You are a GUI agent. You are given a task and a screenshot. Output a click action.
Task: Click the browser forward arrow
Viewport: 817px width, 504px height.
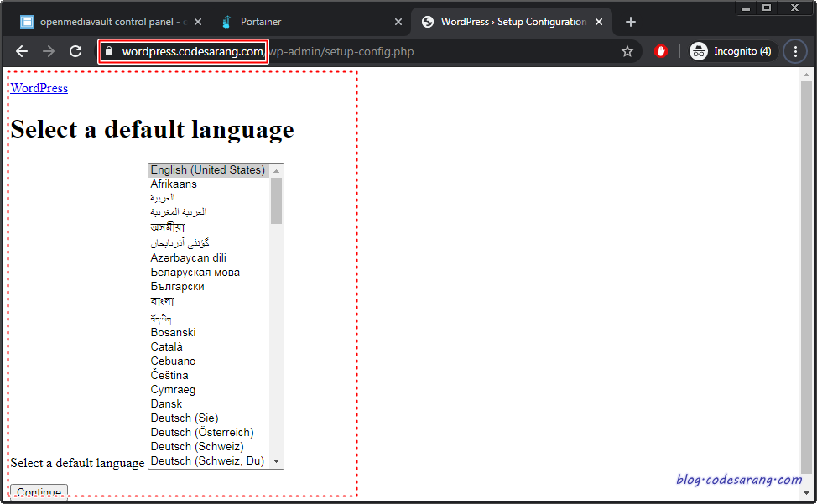(x=49, y=51)
